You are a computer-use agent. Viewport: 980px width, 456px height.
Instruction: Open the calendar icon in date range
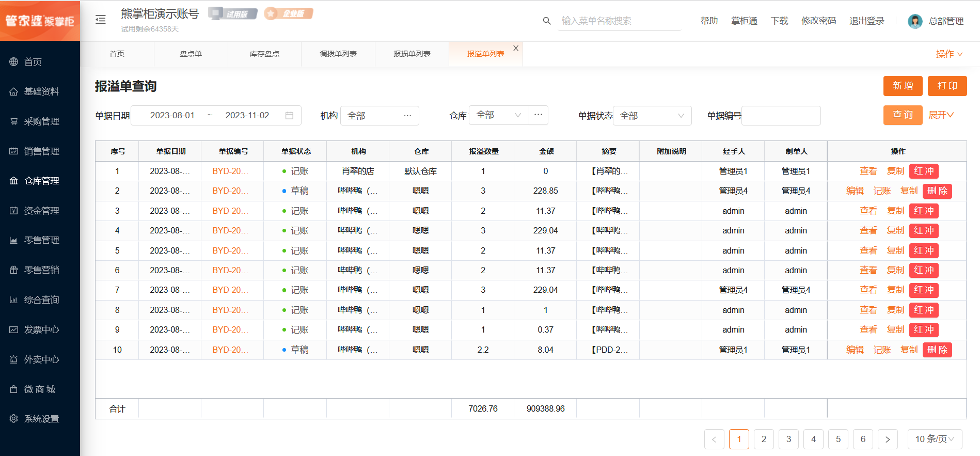click(x=290, y=116)
